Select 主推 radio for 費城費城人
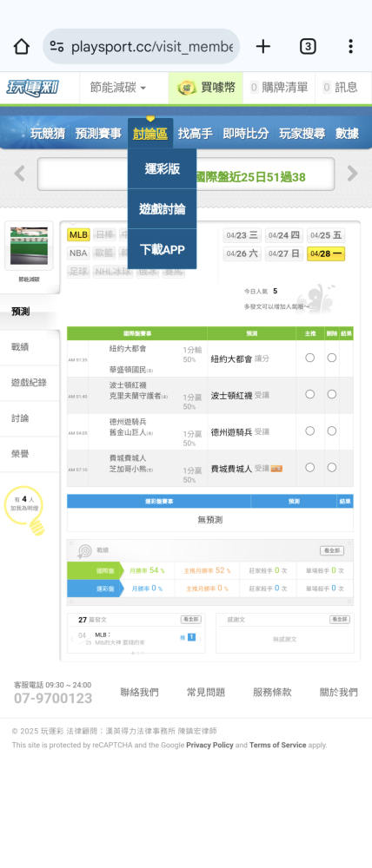The image size is (372, 868). 310,467
